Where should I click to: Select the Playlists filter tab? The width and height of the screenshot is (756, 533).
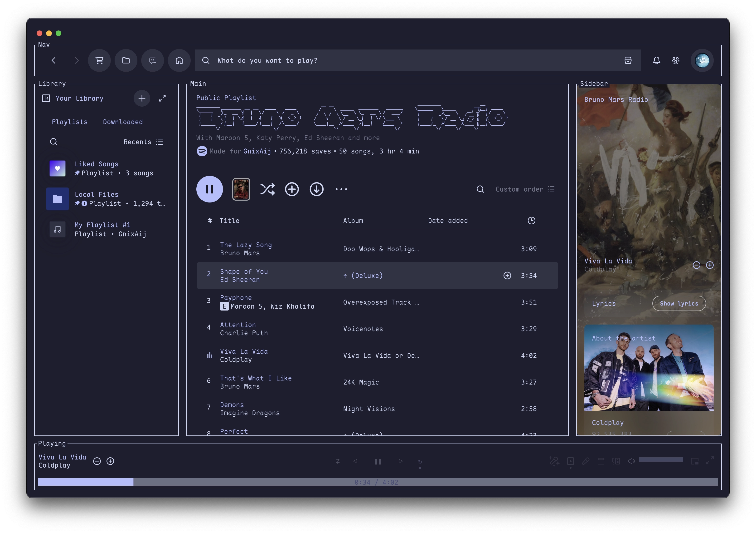pyautogui.click(x=70, y=122)
